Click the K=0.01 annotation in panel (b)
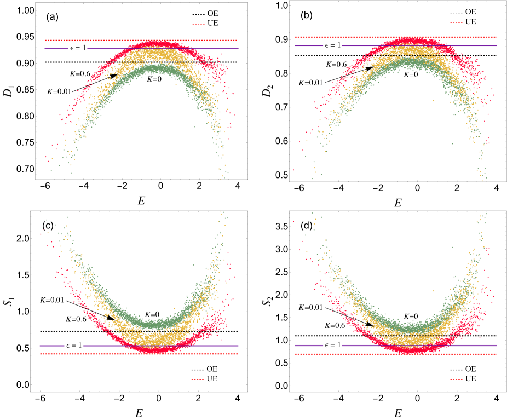The width and height of the screenshot is (507, 420). 311,83
